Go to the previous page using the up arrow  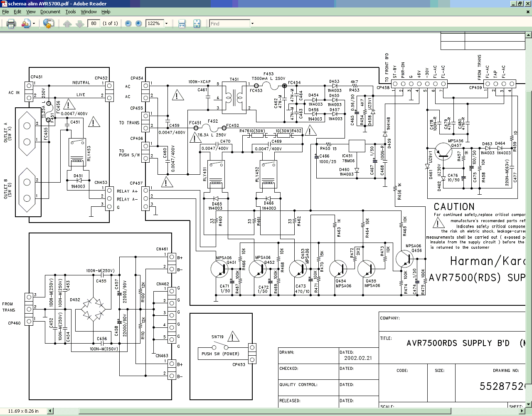click(67, 24)
